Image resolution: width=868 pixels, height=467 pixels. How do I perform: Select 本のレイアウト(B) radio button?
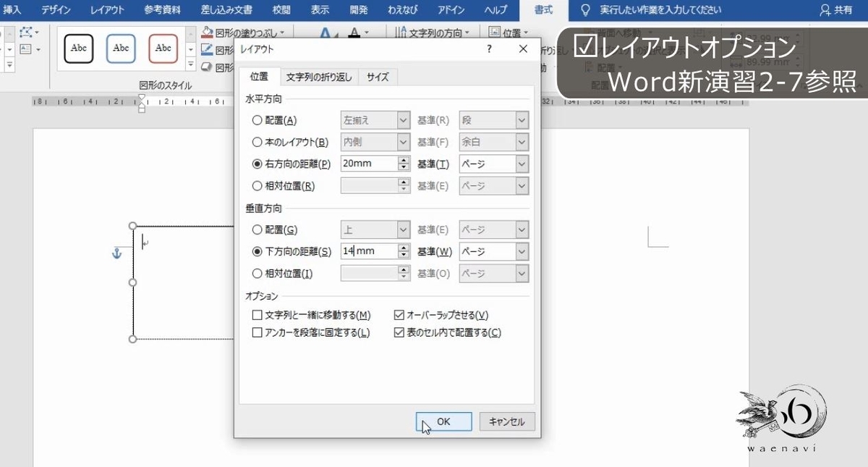257,142
